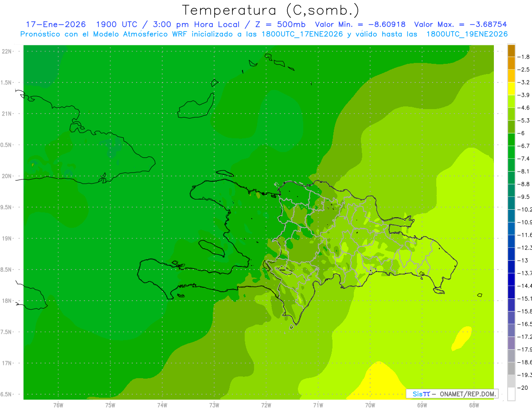Click the "68W" longitude label
532x411 pixels.
tap(473, 405)
